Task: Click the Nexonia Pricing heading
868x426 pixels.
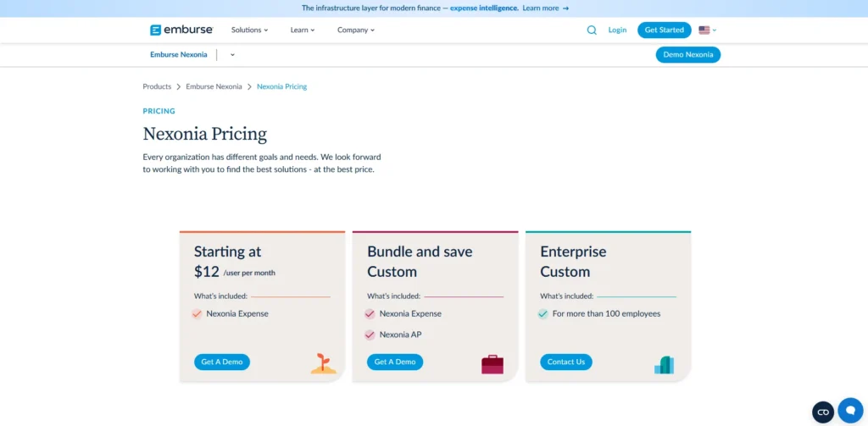Action: coord(205,134)
